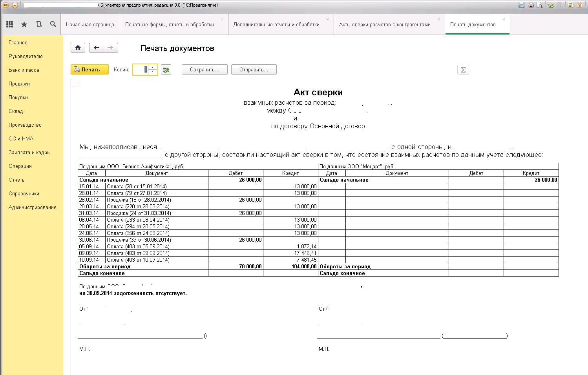Toggle document editing icon next to copies
588x375 pixels.
click(166, 69)
